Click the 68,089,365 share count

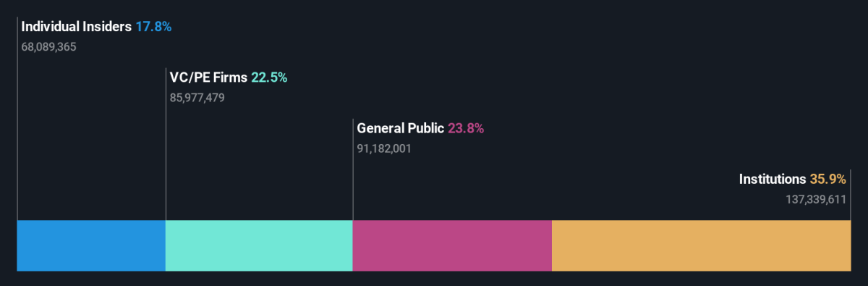click(49, 47)
